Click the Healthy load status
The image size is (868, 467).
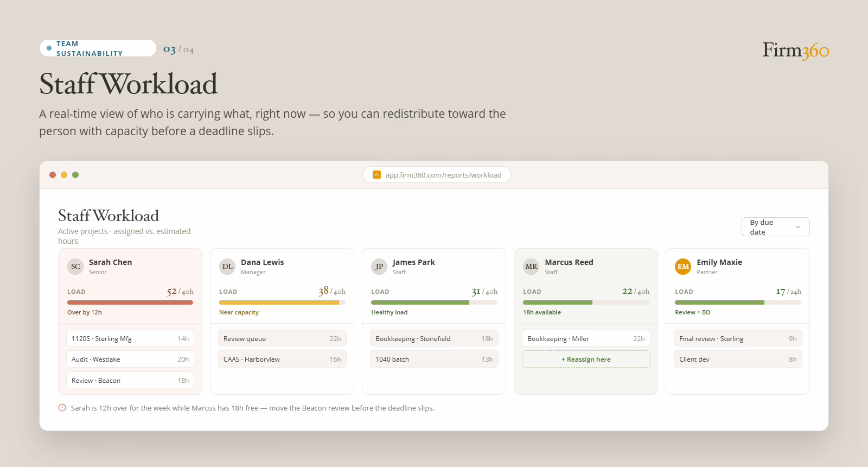coord(389,312)
